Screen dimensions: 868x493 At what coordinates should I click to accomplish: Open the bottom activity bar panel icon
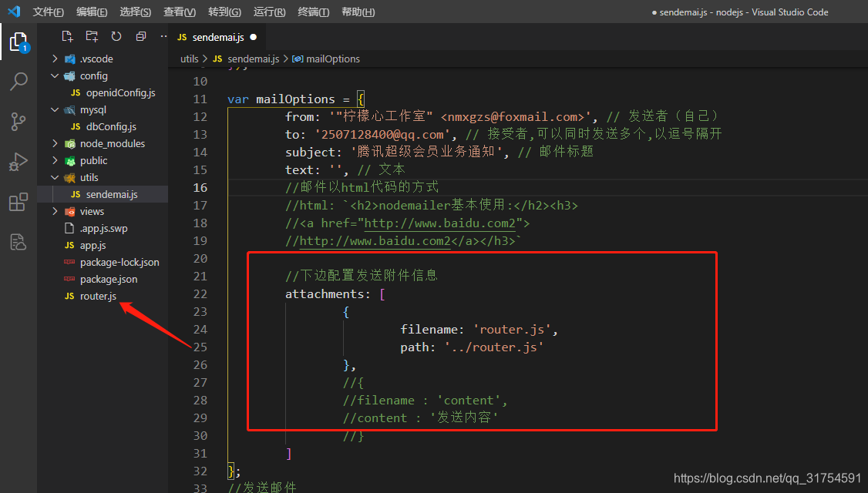(x=19, y=242)
